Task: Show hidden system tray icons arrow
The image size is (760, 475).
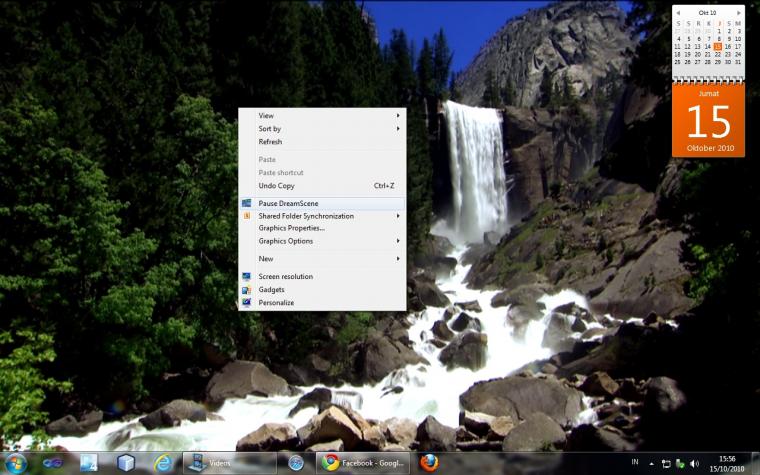Action: click(651, 464)
